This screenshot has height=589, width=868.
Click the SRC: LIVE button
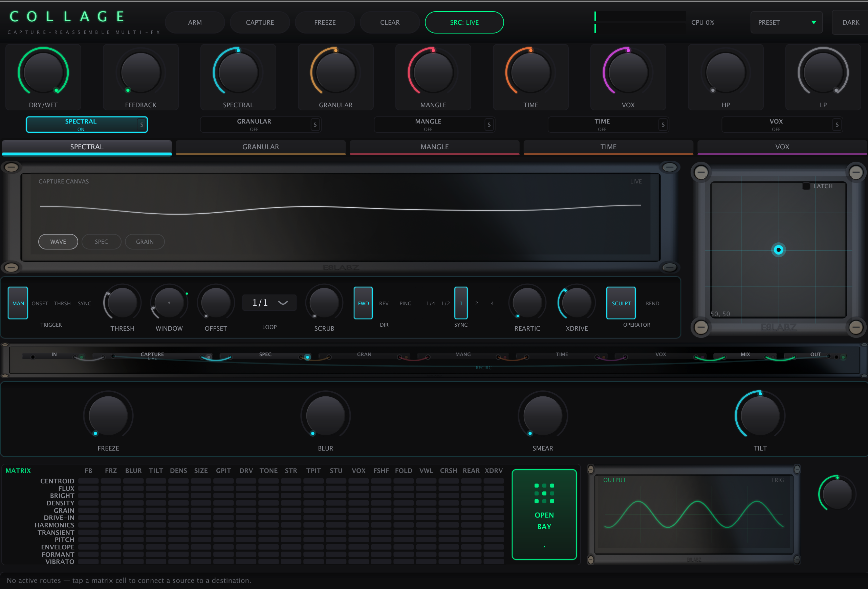pos(464,22)
